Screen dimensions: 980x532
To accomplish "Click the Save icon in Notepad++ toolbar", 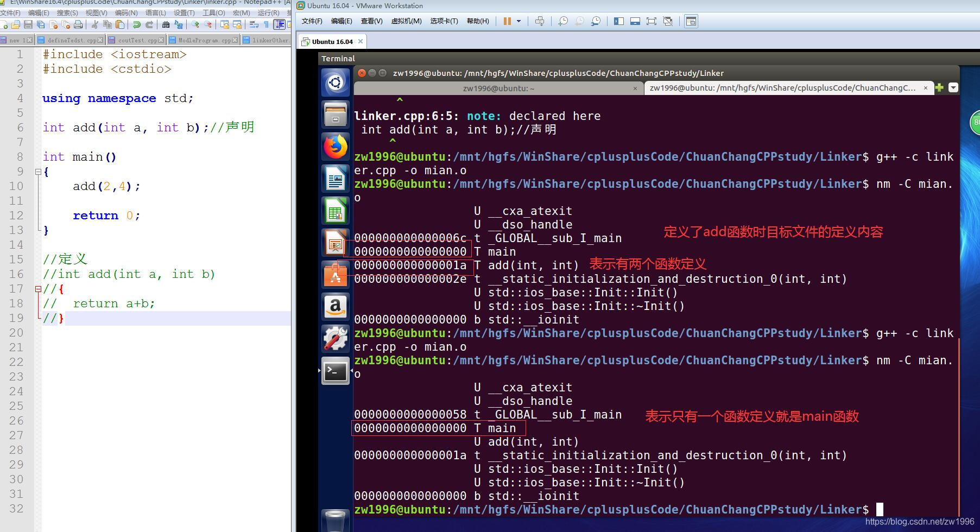I will pyautogui.click(x=28, y=24).
